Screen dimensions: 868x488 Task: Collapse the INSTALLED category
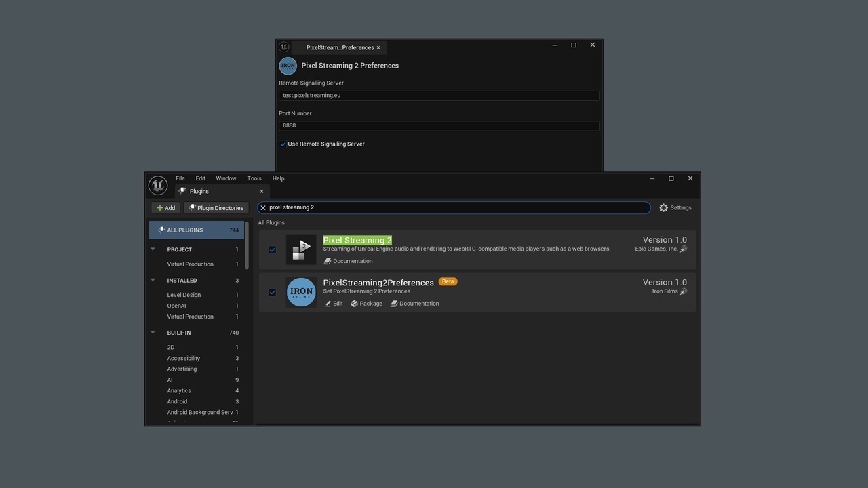coord(153,280)
